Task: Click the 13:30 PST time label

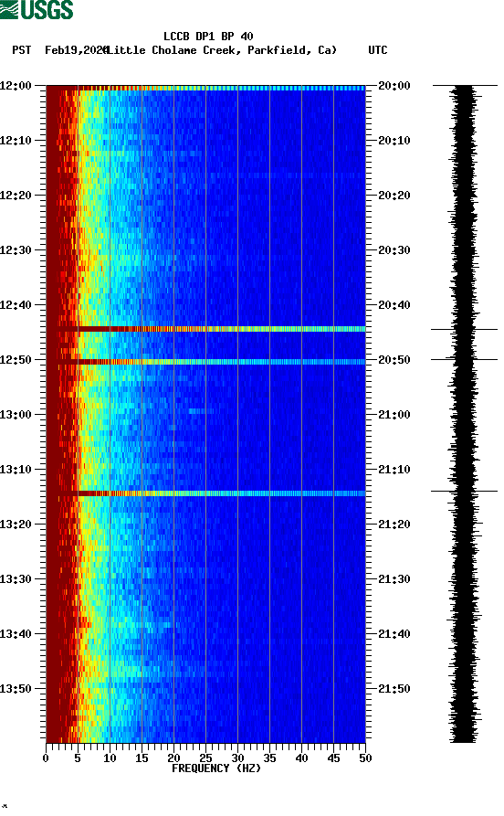Action: coord(16,578)
